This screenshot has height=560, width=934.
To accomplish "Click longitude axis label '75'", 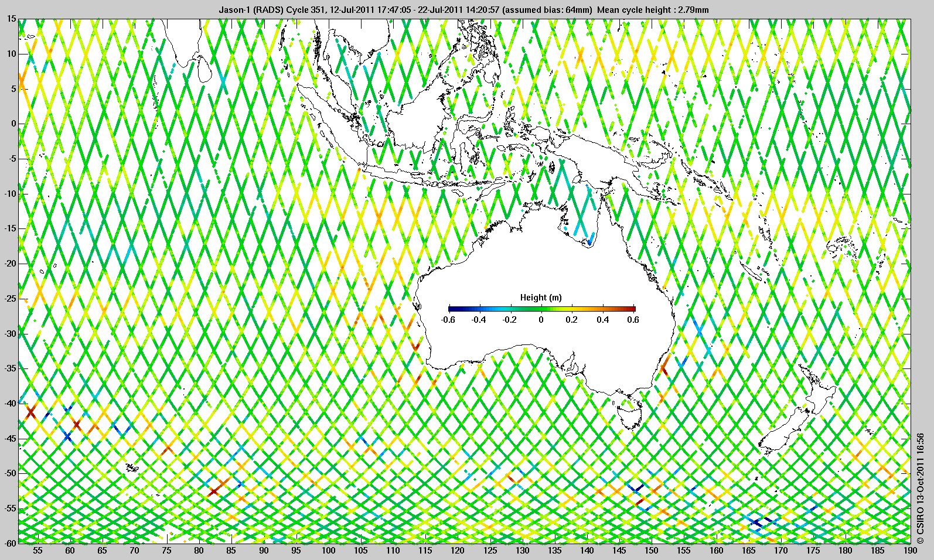I will click(167, 551).
